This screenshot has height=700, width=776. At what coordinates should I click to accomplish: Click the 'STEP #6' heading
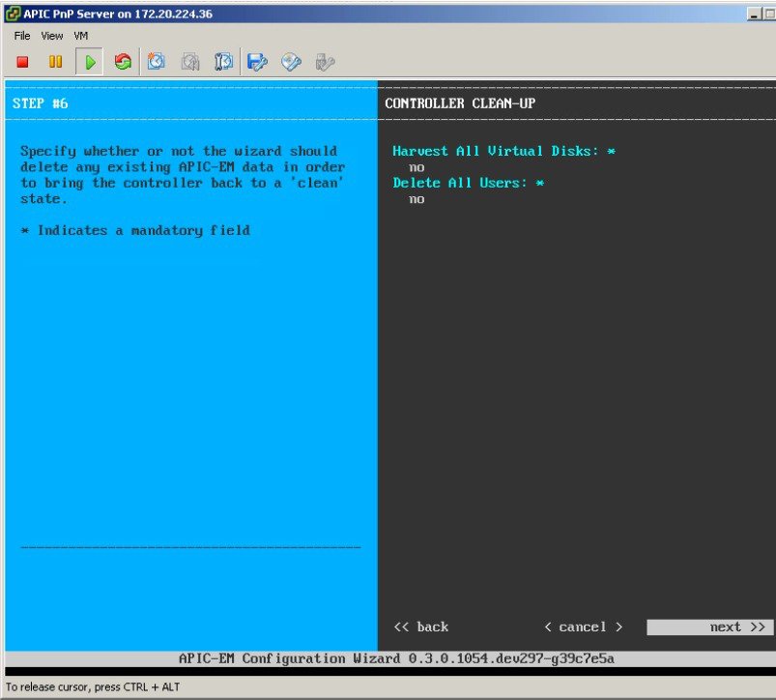[x=40, y=103]
